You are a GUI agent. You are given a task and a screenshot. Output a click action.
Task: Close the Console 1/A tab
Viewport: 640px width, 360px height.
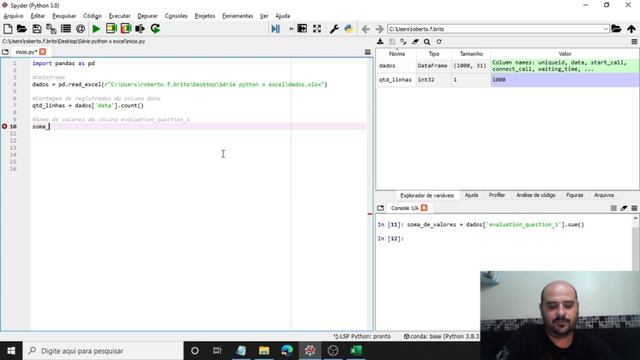[424, 208]
